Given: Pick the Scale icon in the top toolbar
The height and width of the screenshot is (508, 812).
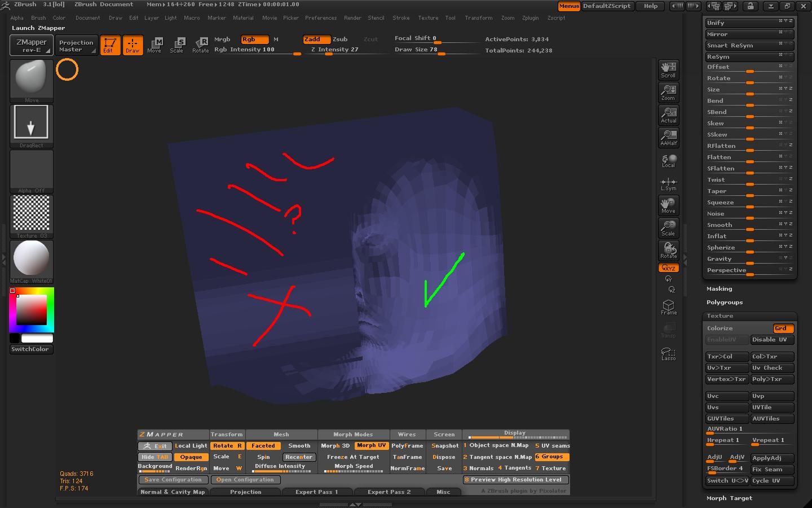Looking at the screenshot, I should 176,45.
